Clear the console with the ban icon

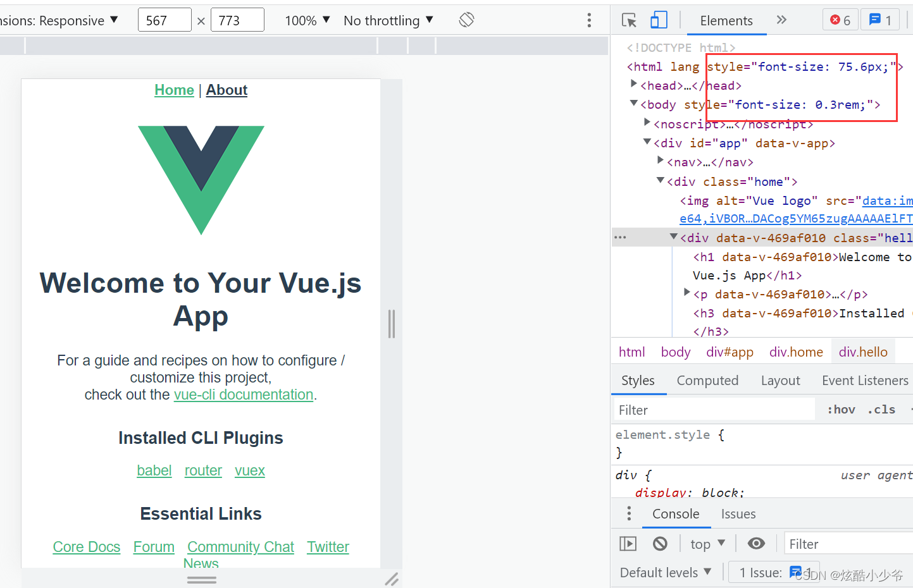[660, 544]
